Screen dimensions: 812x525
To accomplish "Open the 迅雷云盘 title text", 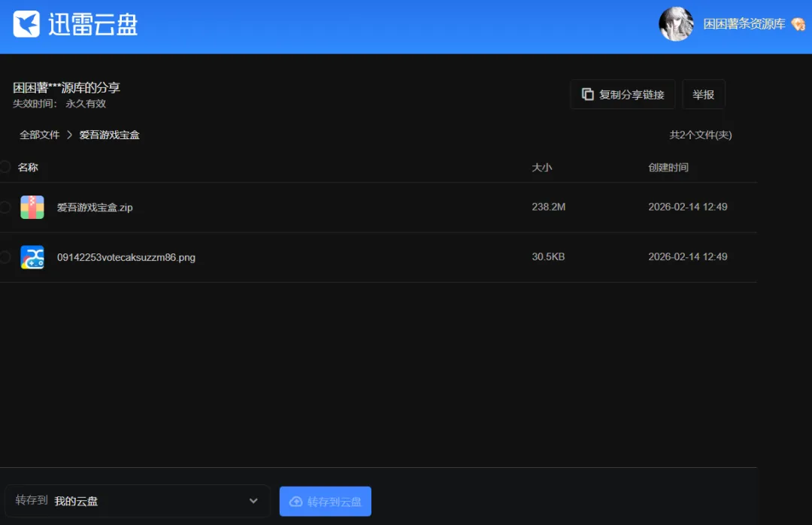I will 93,24.
